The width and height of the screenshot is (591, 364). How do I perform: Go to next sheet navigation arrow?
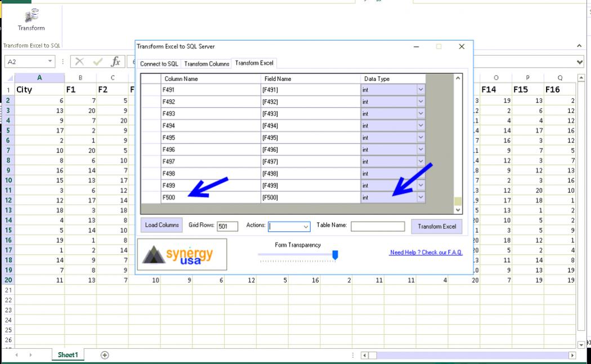click(x=30, y=355)
